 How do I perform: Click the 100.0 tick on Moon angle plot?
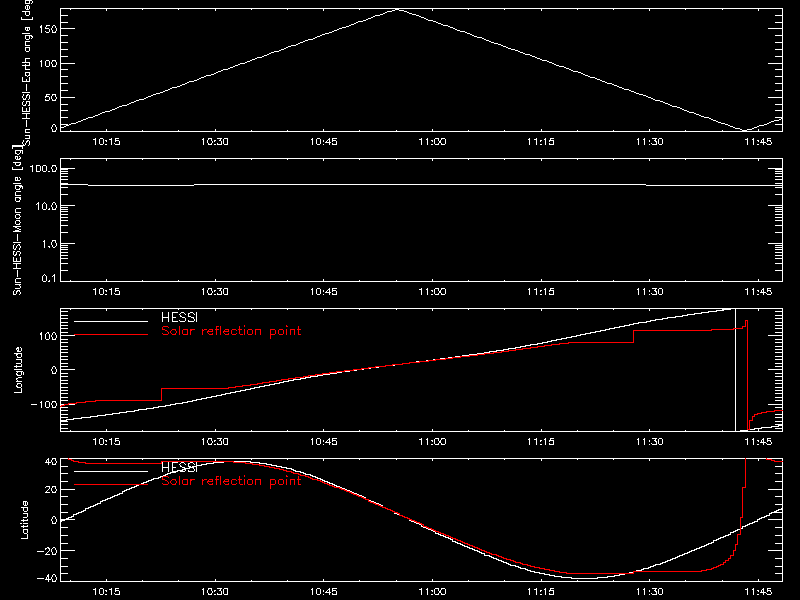(43, 169)
